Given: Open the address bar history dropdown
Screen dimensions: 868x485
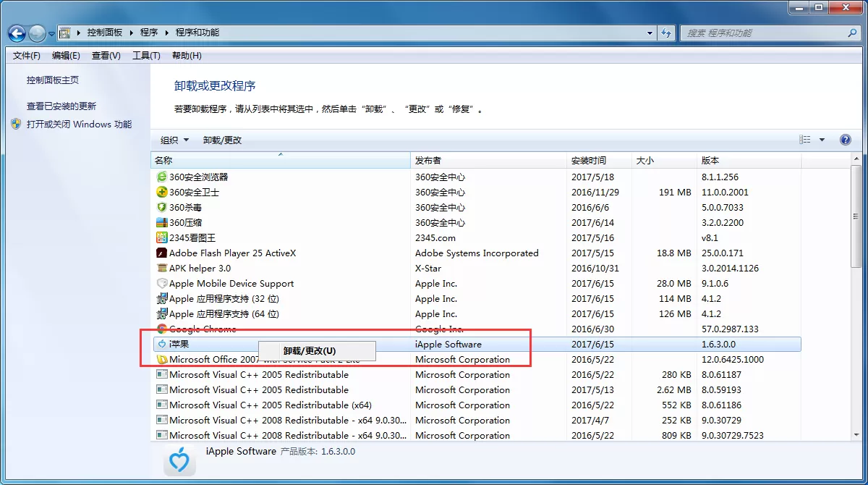Looking at the screenshot, I should [x=650, y=33].
